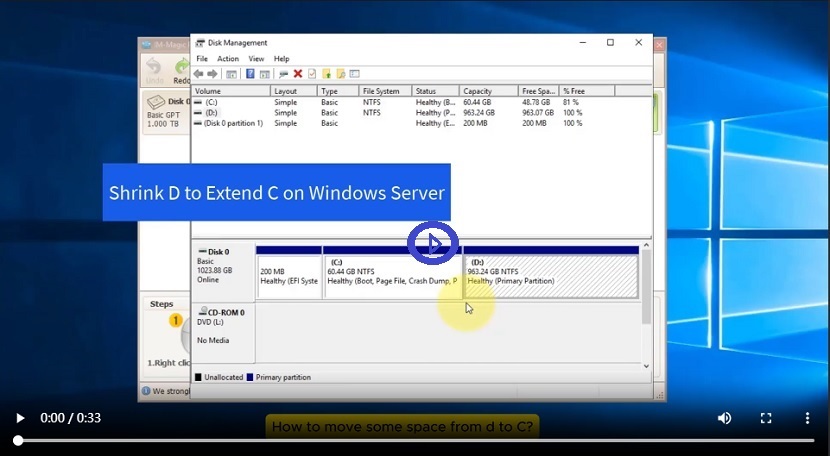Screen dimensions: 830x456
Task: Mute video with the speaker icon
Action: 724,418
